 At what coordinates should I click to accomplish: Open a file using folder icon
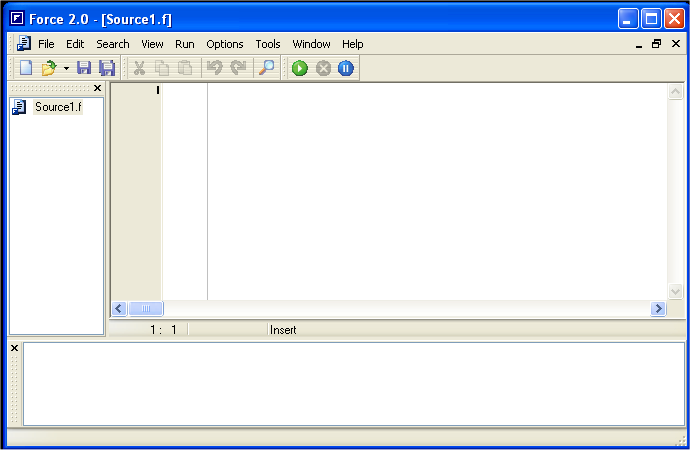(48, 68)
